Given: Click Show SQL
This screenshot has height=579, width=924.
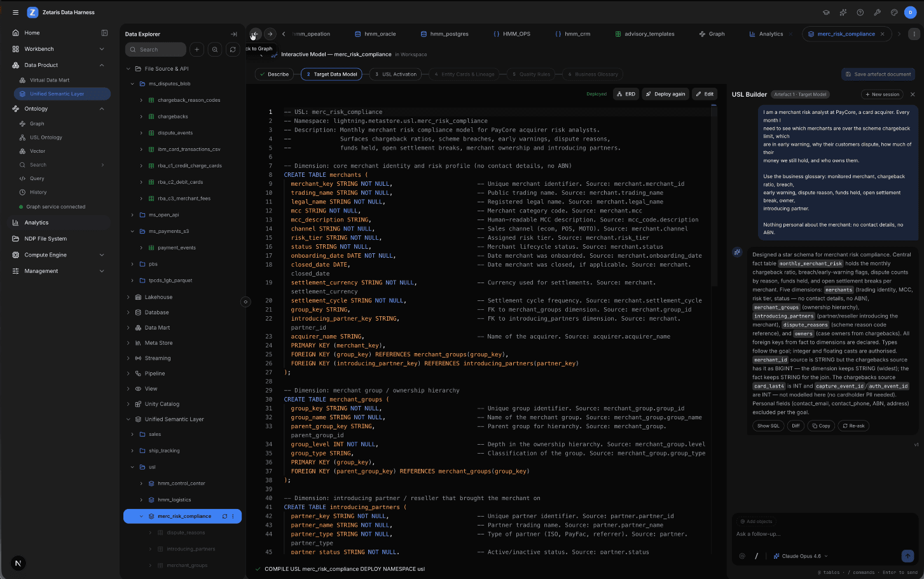Looking at the screenshot, I should pyautogui.click(x=768, y=426).
